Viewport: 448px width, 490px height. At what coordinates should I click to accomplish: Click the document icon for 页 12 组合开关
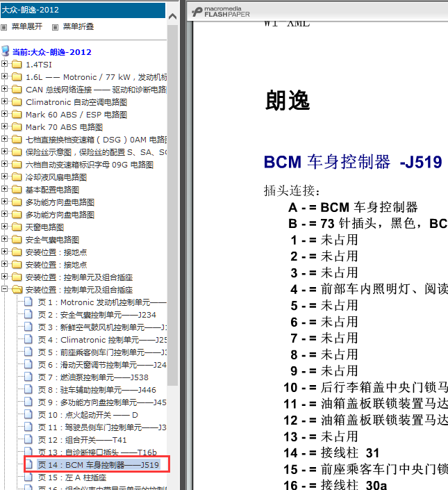(x=28, y=439)
